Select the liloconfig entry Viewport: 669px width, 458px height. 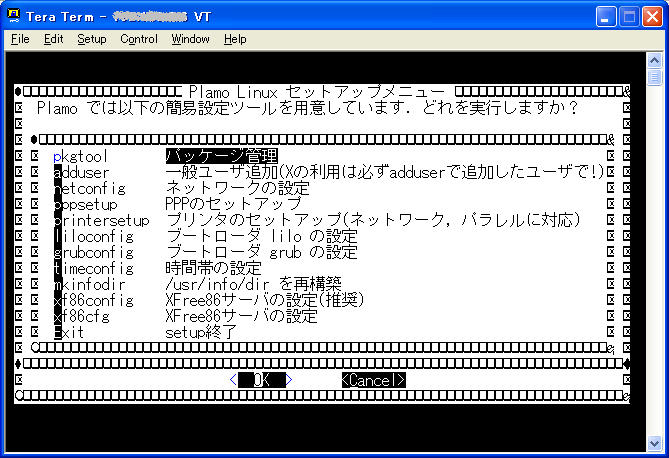(93, 236)
